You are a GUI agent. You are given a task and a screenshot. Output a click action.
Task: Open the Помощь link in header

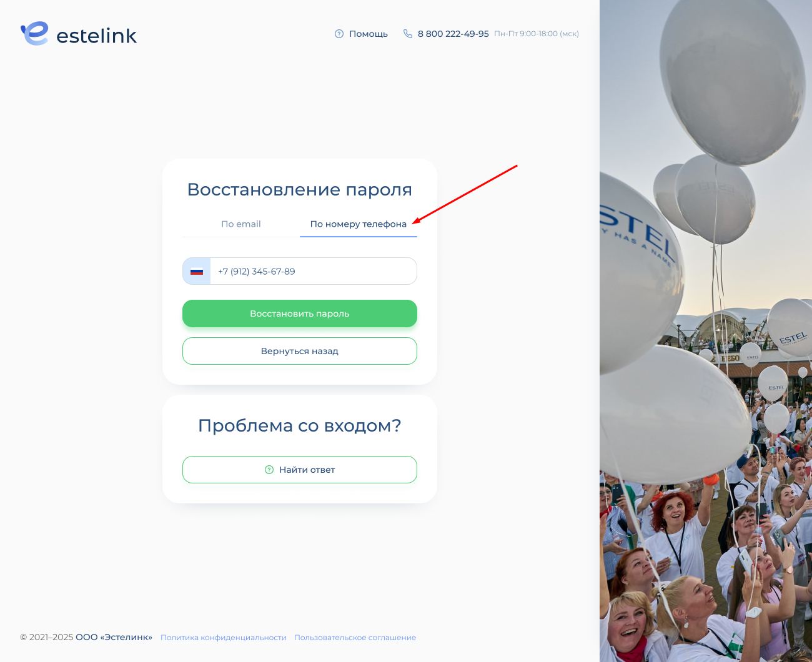pos(369,34)
